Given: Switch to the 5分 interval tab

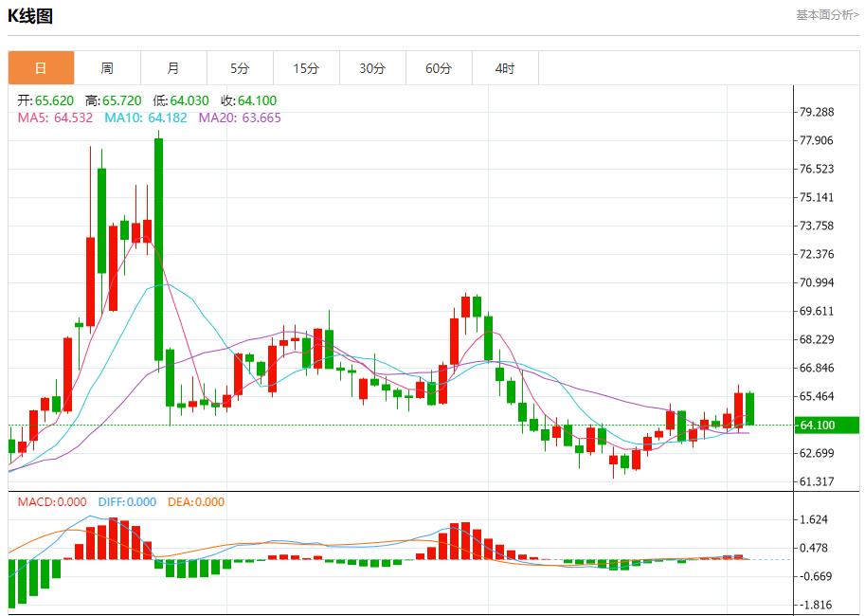Looking at the screenshot, I should pos(241,67).
